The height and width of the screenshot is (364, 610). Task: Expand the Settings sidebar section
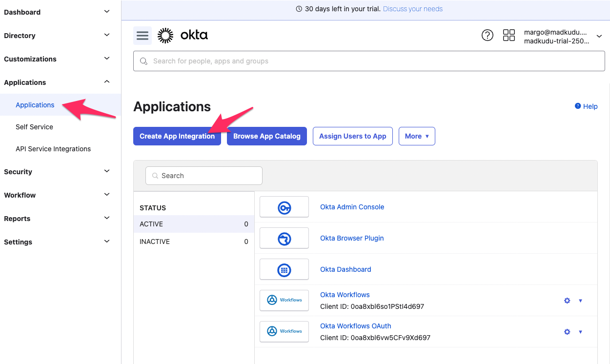click(x=107, y=242)
